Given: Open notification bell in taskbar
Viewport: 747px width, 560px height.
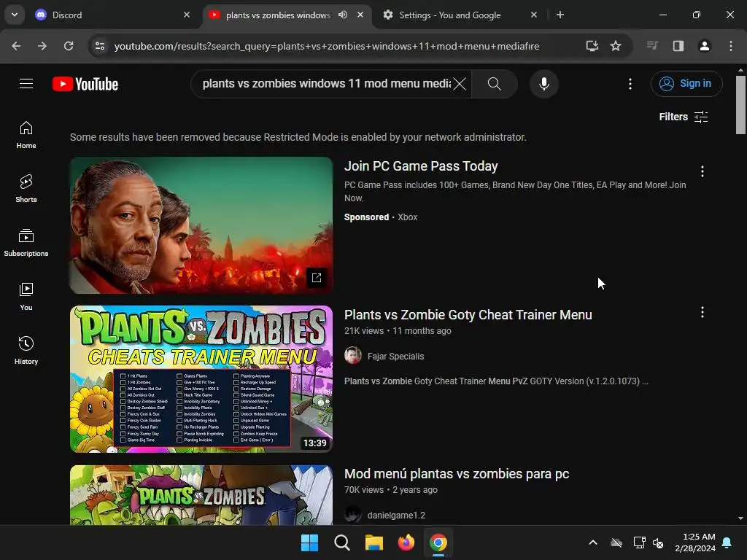Looking at the screenshot, I should 727,542.
